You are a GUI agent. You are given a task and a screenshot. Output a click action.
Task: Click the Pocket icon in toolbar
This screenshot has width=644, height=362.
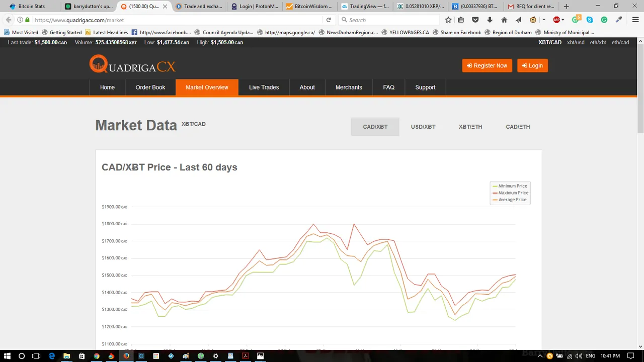click(x=475, y=20)
